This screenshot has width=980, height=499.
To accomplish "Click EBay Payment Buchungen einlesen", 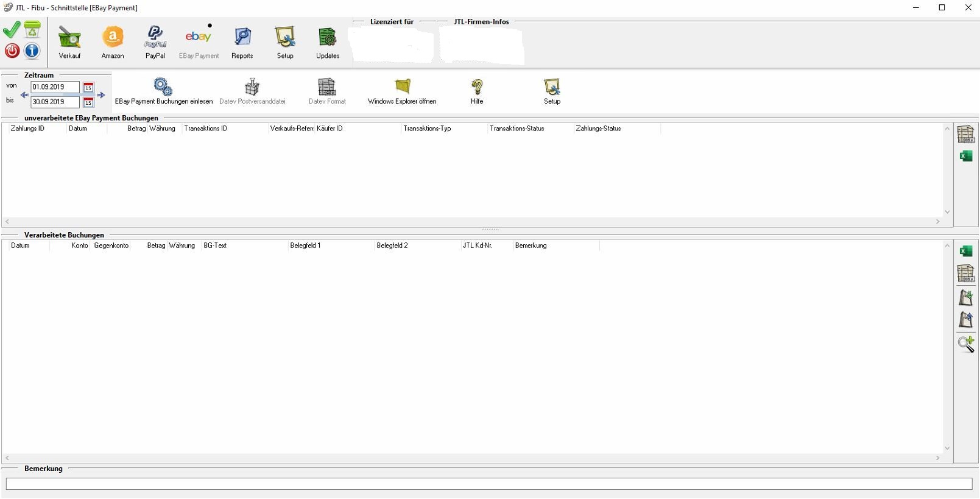I will click(x=163, y=91).
